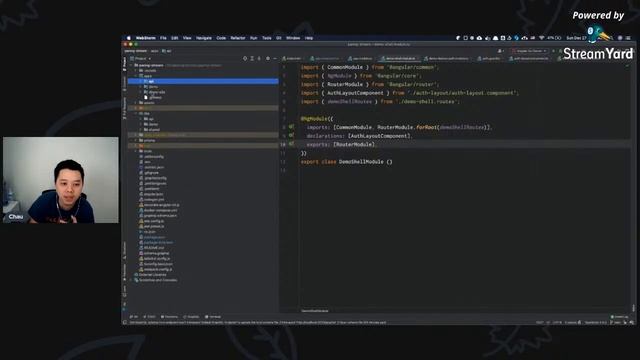640x360 pixels.
Task: Click DemoShellModule class name
Action: pos(361,162)
